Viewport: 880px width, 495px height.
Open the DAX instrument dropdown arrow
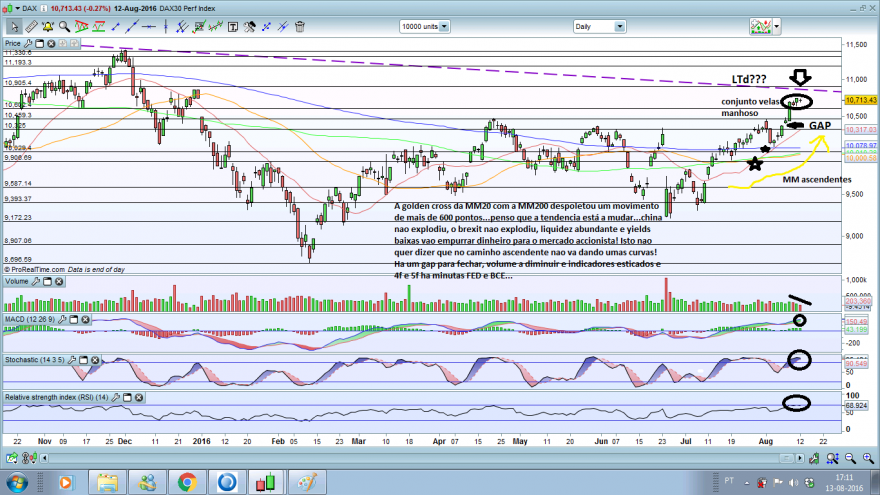18,8
